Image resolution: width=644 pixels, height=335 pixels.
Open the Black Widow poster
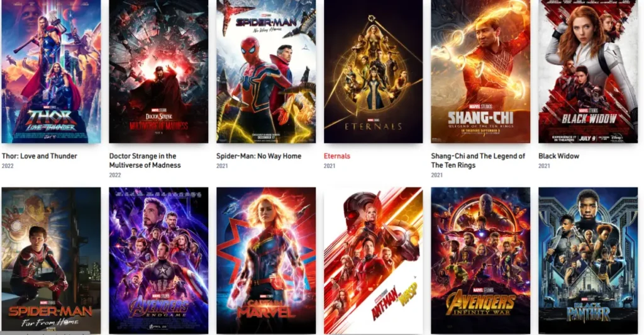click(x=588, y=72)
